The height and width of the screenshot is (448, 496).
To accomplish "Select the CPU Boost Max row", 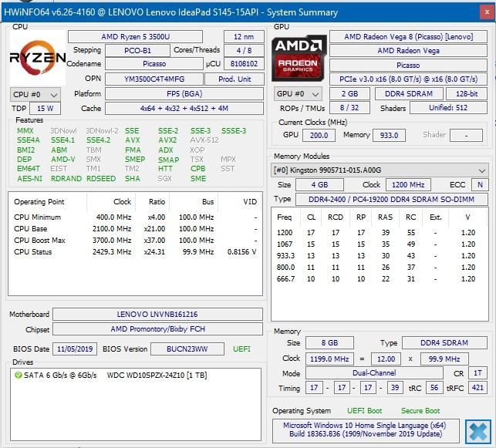I will (x=136, y=241).
